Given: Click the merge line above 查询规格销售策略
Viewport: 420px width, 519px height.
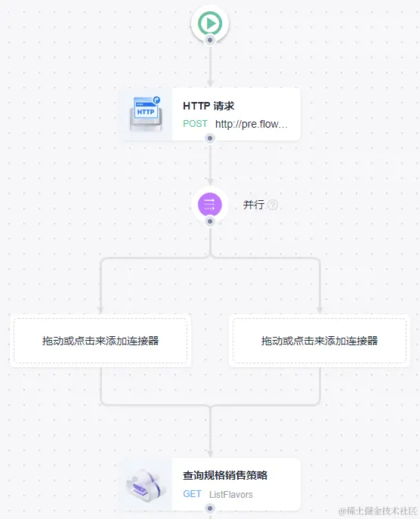Looking at the screenshot, I should coord(210,431).
